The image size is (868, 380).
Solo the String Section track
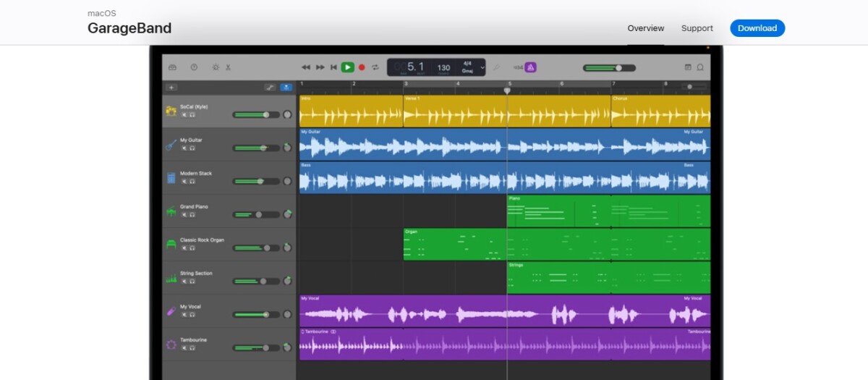(192, 282)
